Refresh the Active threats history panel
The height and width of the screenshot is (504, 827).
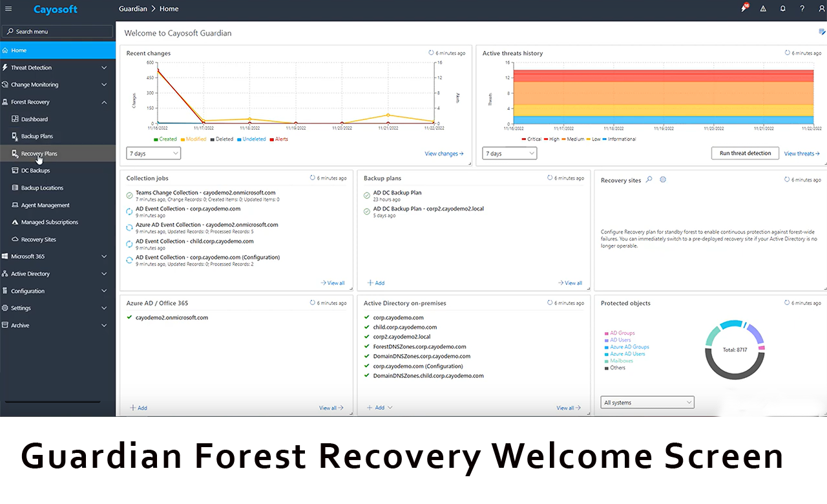[x=787, y=53]
